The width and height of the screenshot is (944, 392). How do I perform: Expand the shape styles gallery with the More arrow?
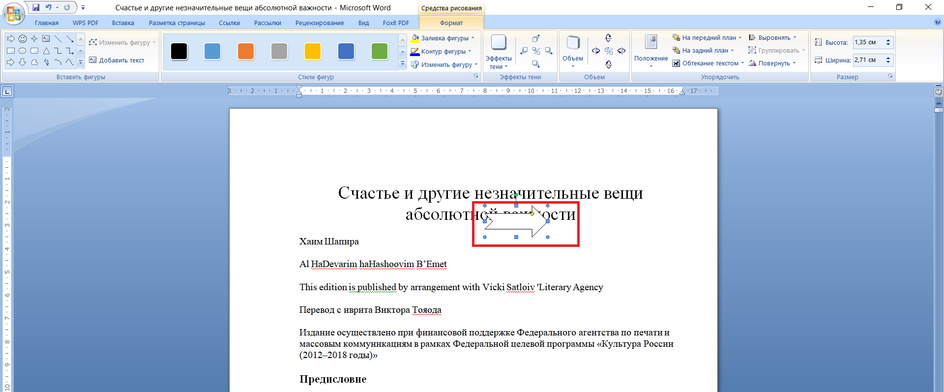(403, 63)
